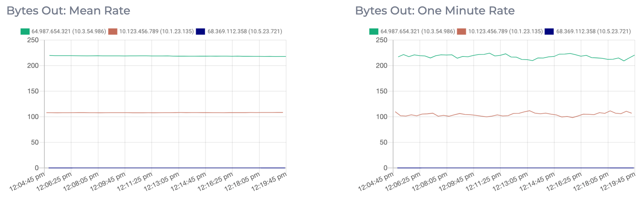Select the green data line in Mean Rate chart
Image resolution: width=644 pixels, height=203 pixels.
pos(157,56)
